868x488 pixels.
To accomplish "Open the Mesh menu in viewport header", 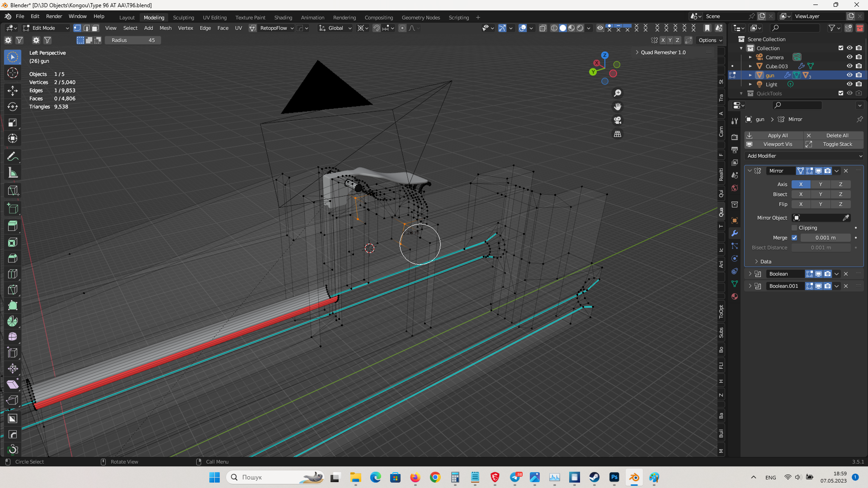I will click(x=165, y=28).
